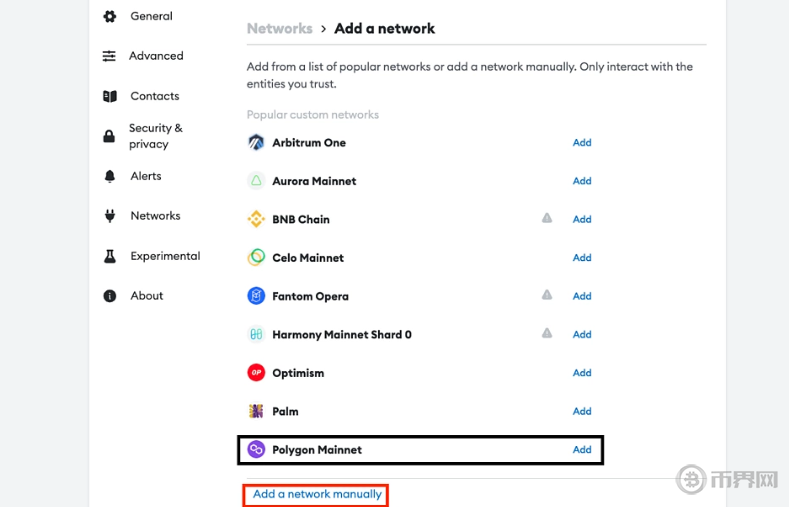Add the Palm network
This screenshot has height=507, width=789.
[x=582, y=411]
